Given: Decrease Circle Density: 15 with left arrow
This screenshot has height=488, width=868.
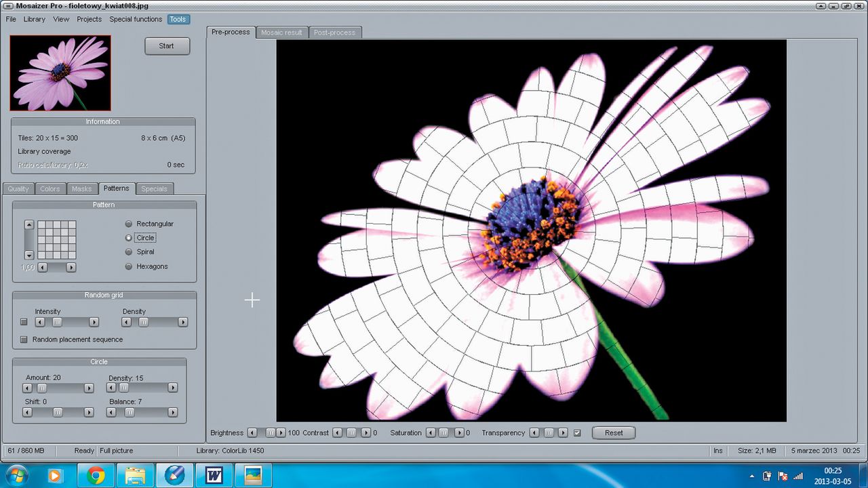Looking at the screenshot, I should [111, 388].
